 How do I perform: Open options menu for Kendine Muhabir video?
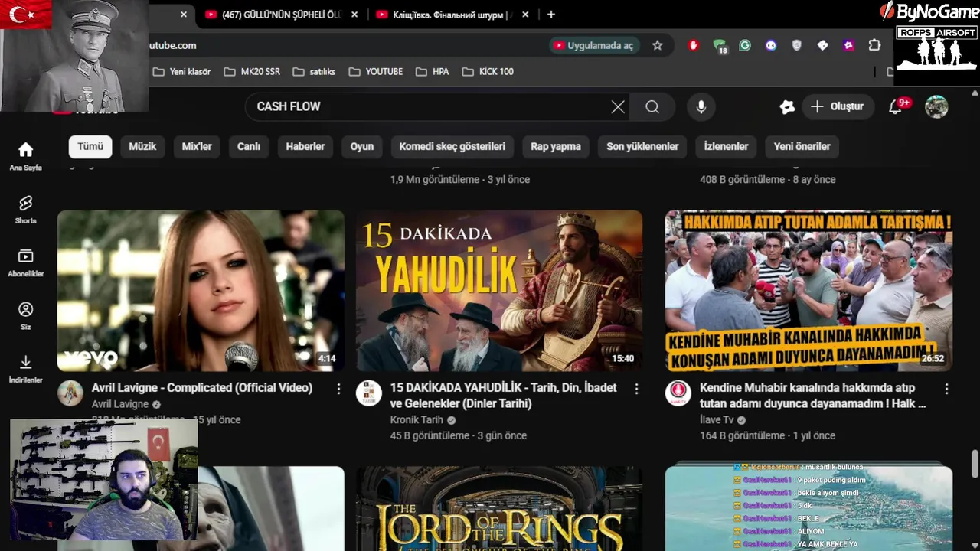(946, 390)
